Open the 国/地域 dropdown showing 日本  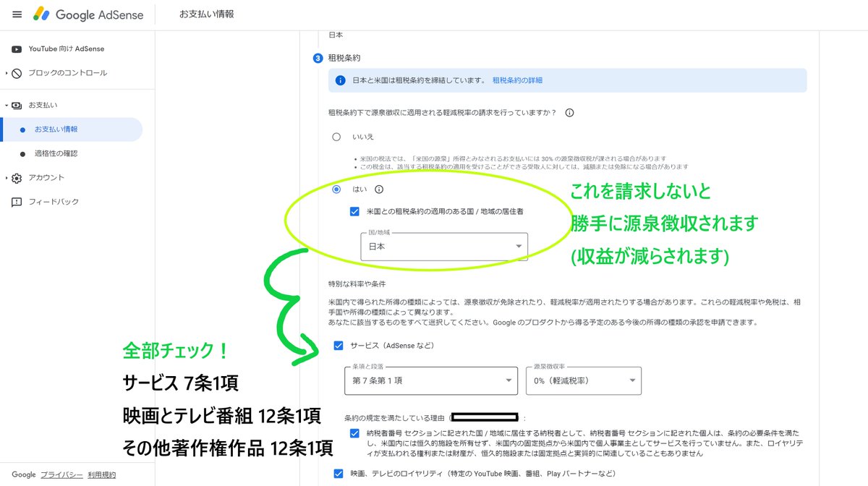[444, 246]
